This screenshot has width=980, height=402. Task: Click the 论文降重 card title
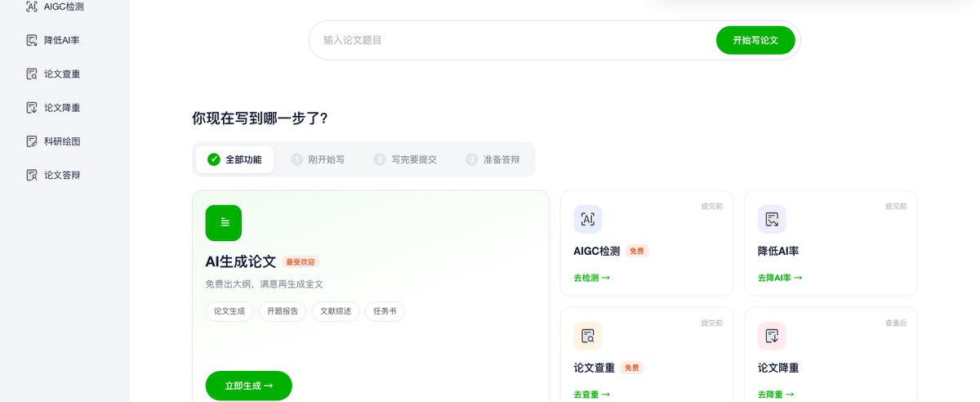click(778, 368)
